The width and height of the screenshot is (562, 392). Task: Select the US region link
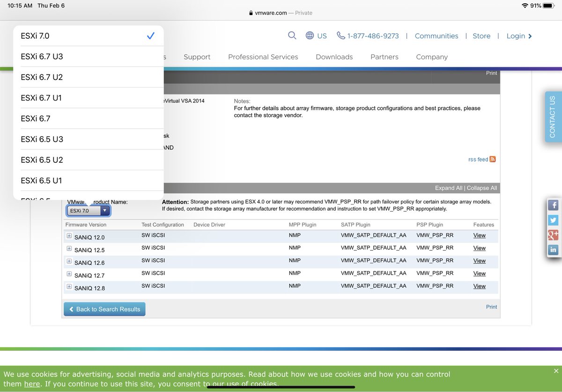click(x=322, y=36)
